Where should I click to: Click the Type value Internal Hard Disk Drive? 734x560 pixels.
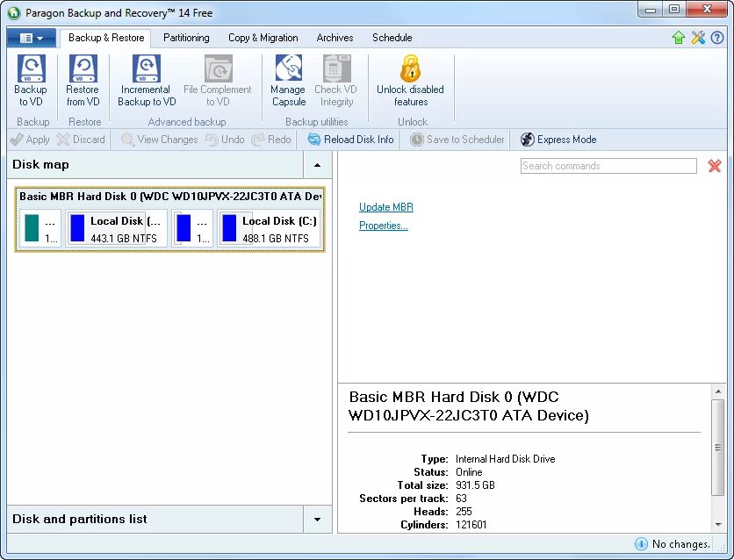505,459
